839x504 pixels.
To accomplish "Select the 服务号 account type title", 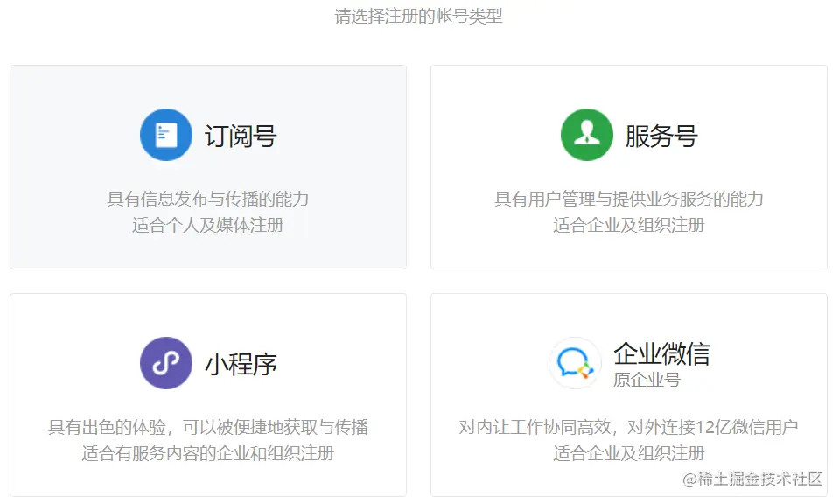I will (x=662, y=136).
